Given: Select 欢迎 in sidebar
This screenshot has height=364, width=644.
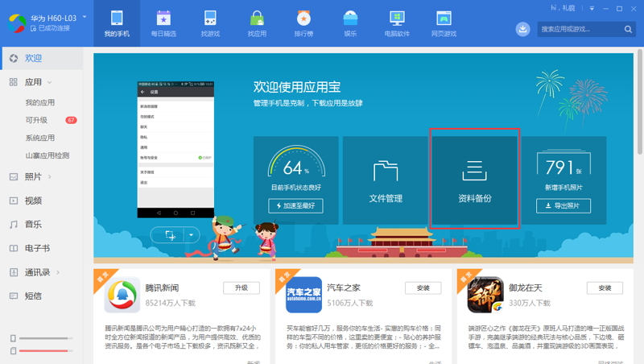Looking at the screenshot, I should (42, 58).
